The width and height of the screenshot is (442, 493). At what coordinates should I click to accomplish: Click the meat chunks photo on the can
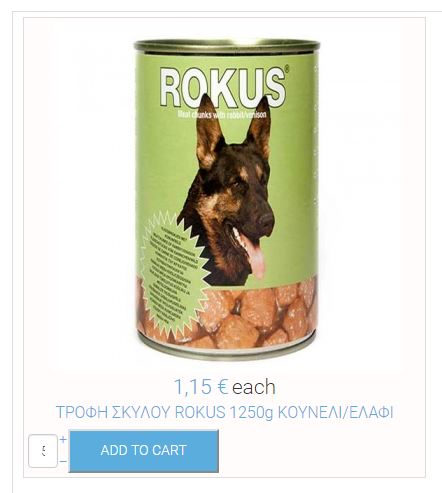pos(253,313)
